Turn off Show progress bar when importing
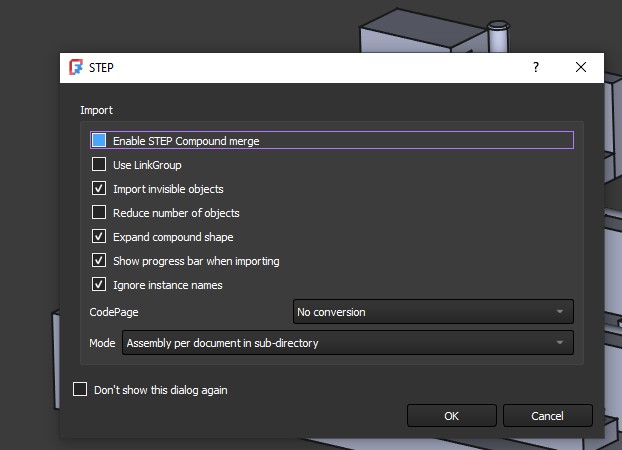Screen dimensions: 622x450 (99, 261)
